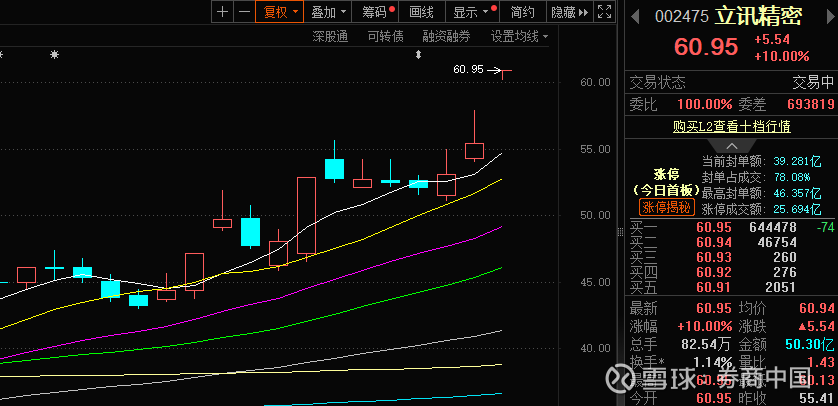Viewport: 838px width, 406px height.
Task: Click the 买一 volume 644478
Action: [x=773, y=227]
